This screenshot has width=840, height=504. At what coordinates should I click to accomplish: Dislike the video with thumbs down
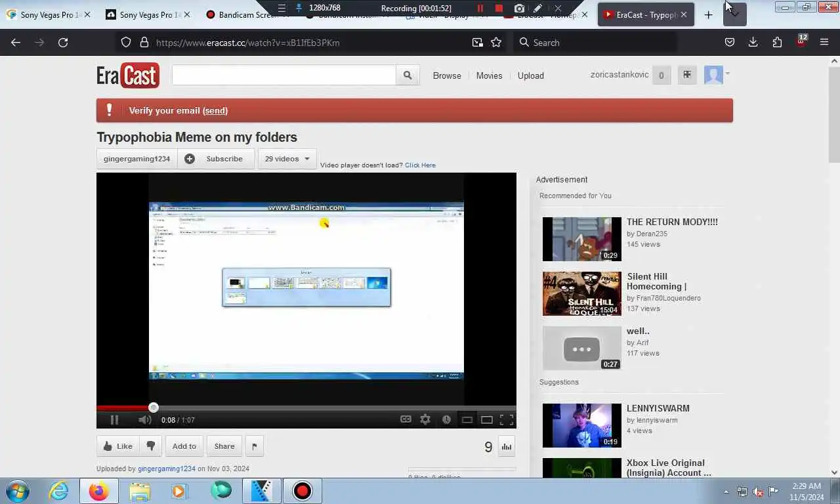coord(150,446)
